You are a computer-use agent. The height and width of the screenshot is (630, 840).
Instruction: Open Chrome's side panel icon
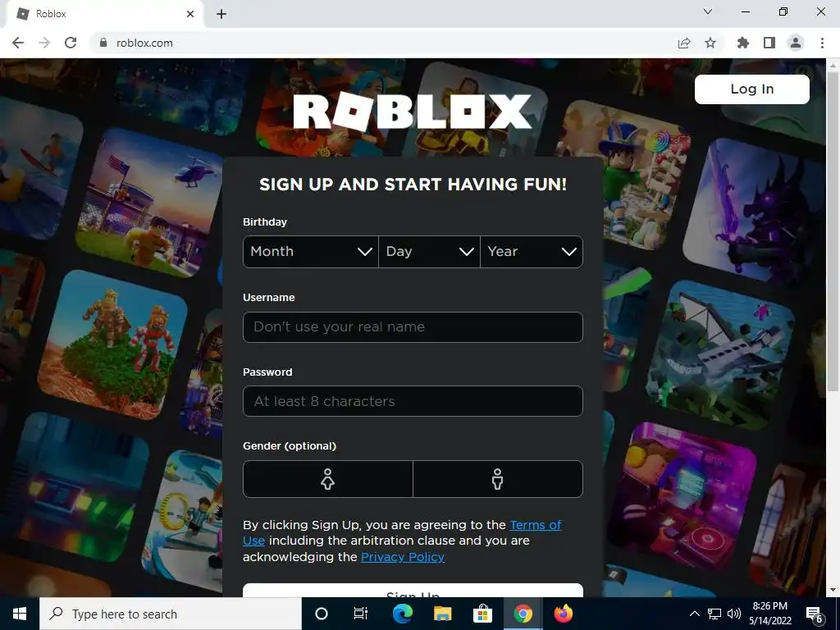click(x=769, y=43)
